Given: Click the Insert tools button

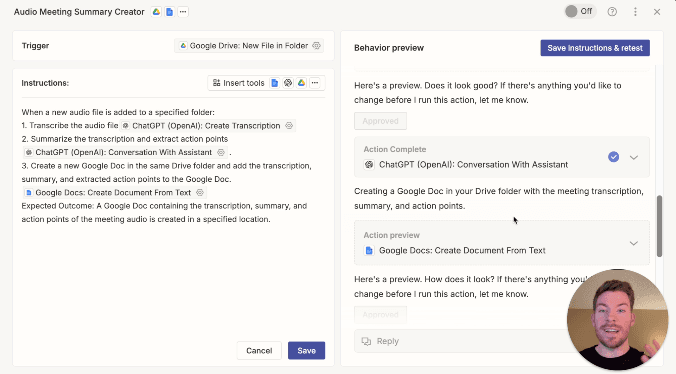Looking at the screenshot, I should (x=238, y=83).
